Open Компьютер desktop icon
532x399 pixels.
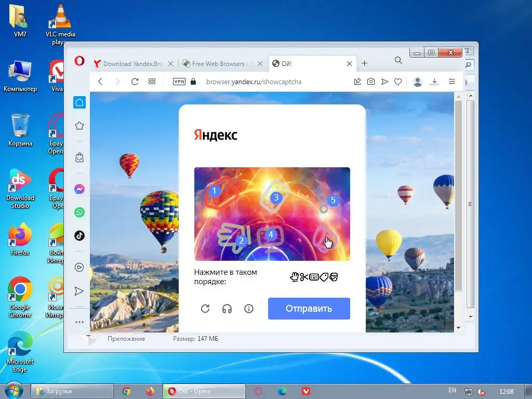[x=20, y=76]
